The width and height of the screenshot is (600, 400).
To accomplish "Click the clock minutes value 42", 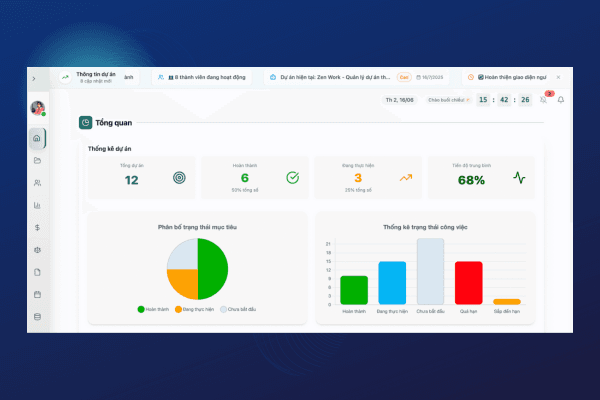I will point(504,100).
